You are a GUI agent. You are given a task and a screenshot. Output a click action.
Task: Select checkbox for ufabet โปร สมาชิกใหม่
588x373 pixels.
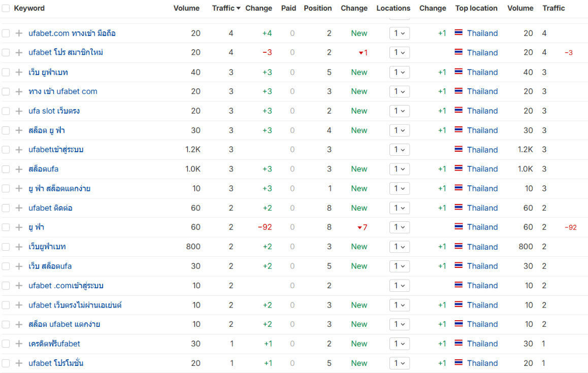(6, 52)
